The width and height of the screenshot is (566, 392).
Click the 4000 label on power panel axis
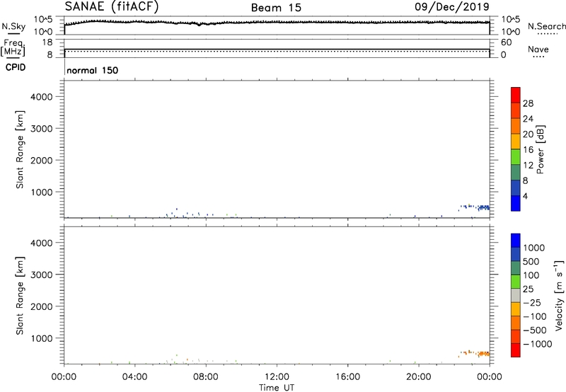[x=42, y=97]
